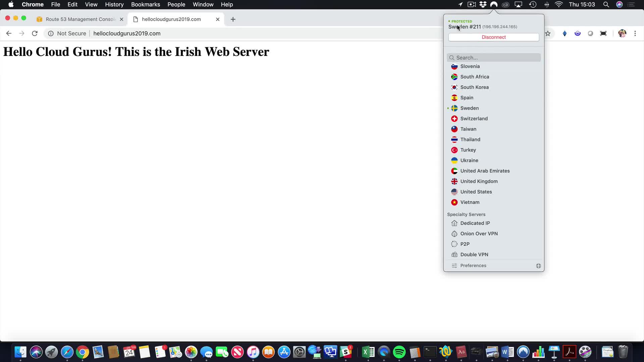Viewport: 644px width, 362px height.
Task: Click the Disconnect VPN button
Action: [x=493, y=37]
